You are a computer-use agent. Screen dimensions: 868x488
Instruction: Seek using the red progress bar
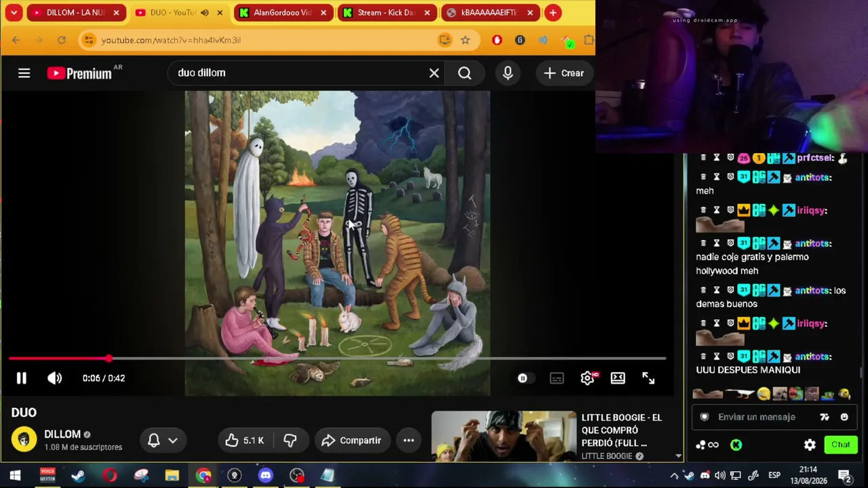(x=337, y=358)
